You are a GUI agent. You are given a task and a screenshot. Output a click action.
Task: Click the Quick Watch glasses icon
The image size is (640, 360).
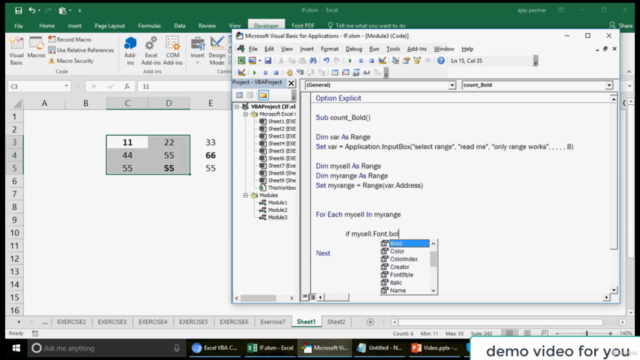[367, 73]
